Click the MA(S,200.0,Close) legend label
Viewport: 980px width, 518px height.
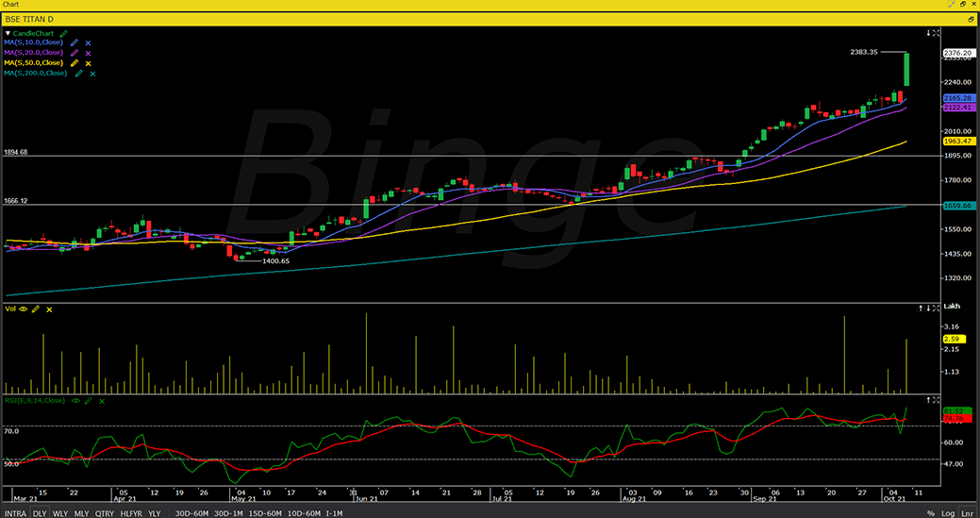pos(36,73)
